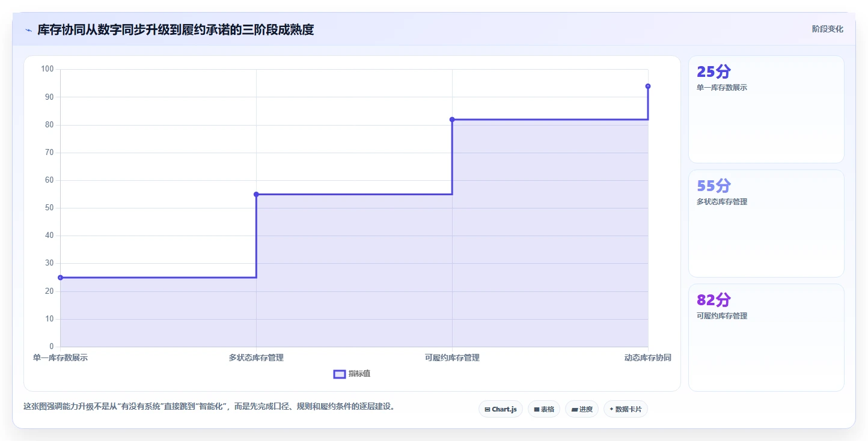This screenshot has height=441, width=868.
Task: Click the 阶段变化 badge in the header
Action: (828, 29)
